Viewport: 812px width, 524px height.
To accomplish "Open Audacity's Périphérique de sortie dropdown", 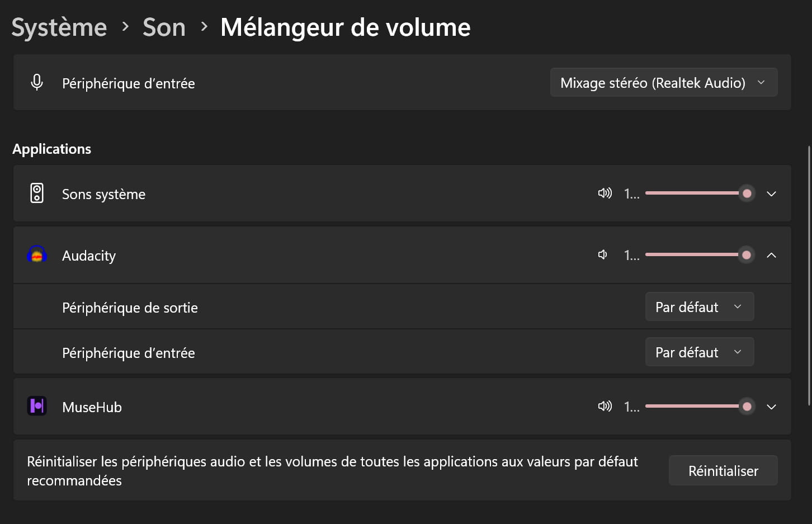I will 699,307.
